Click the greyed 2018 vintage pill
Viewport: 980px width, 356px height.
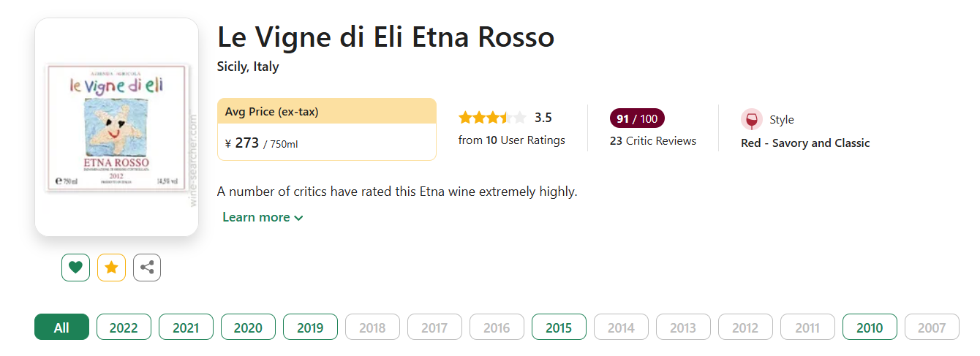point(372,327)
